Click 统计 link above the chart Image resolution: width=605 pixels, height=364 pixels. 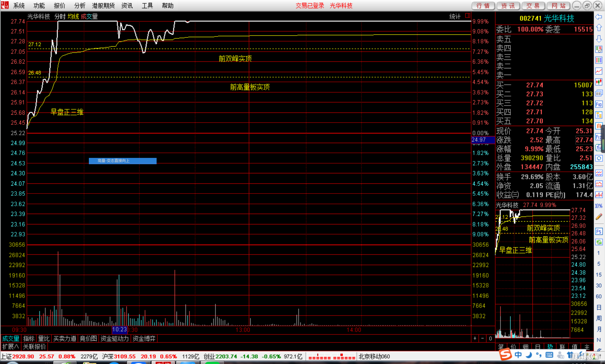tap(455, 16)
